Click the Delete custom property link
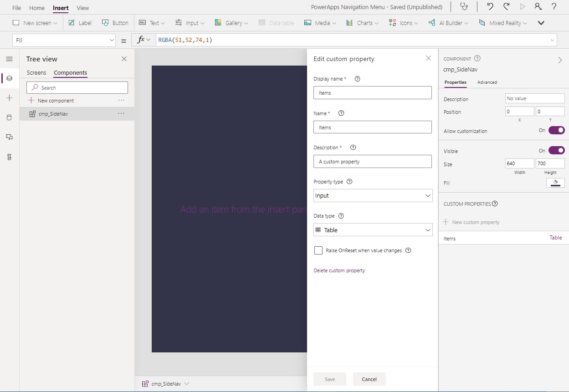The image size is (569, 392). (338, 270)
